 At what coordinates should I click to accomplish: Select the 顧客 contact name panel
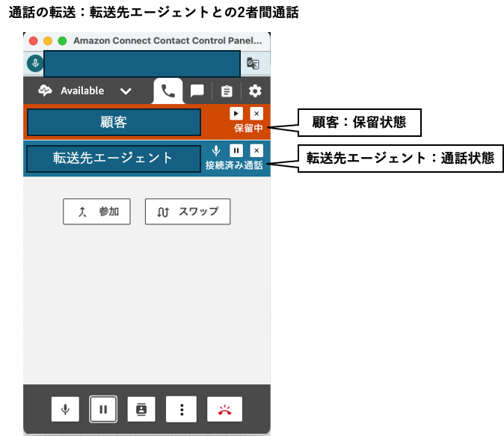tap(114, 122)
